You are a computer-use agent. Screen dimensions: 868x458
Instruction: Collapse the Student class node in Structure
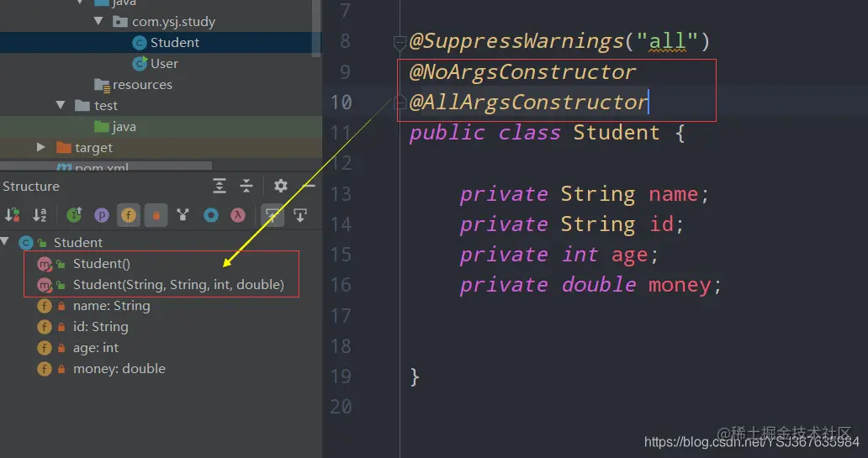click(x=5, y=242)
